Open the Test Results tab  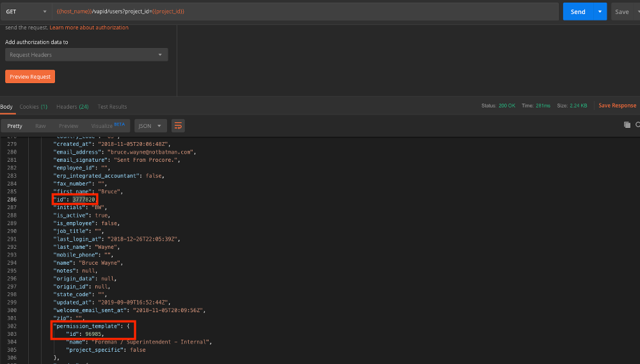tap(112, 106)
